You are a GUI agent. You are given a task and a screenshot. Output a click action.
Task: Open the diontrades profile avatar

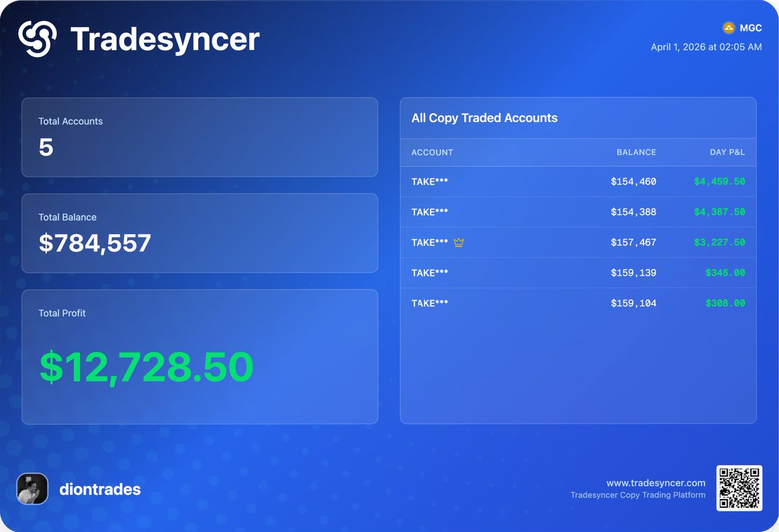click(x=32, y=489)
